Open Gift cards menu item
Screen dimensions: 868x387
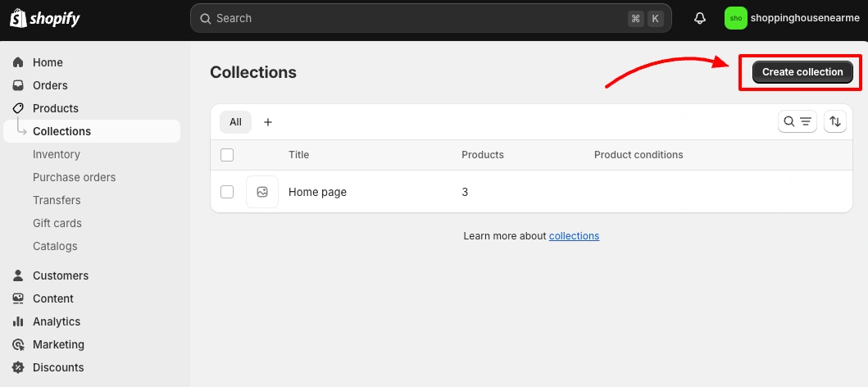(x=57, y=223)
